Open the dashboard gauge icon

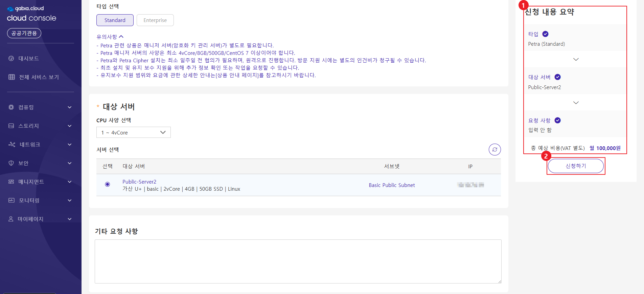coord(11,58)
